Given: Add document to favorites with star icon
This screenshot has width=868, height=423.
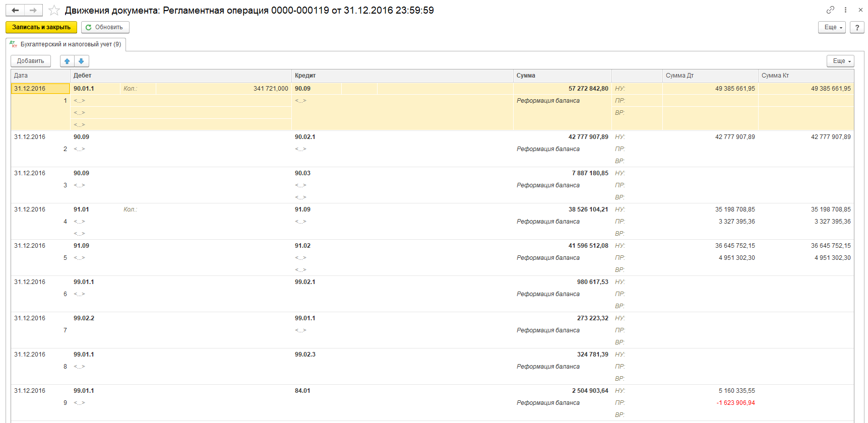Looking at the screenshot, I should click(54, 11).
